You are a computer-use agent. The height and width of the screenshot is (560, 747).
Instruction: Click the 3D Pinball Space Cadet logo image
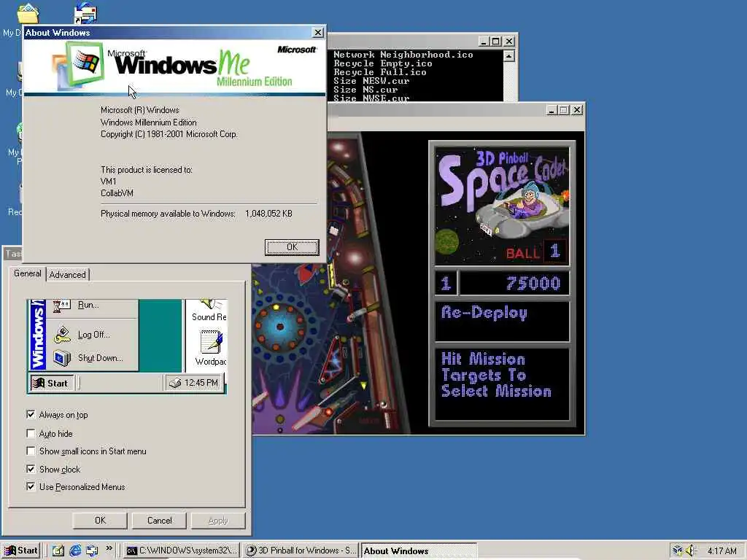[x=503, y=206]
